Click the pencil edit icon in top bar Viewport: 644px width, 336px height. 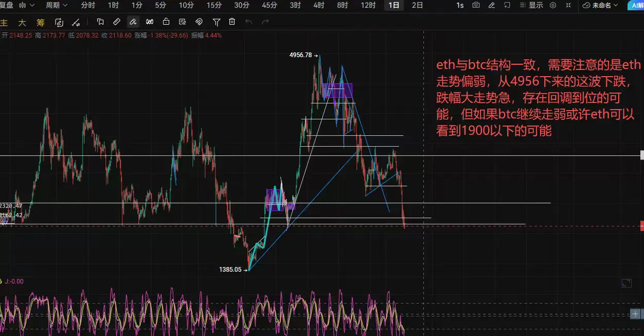492,5
